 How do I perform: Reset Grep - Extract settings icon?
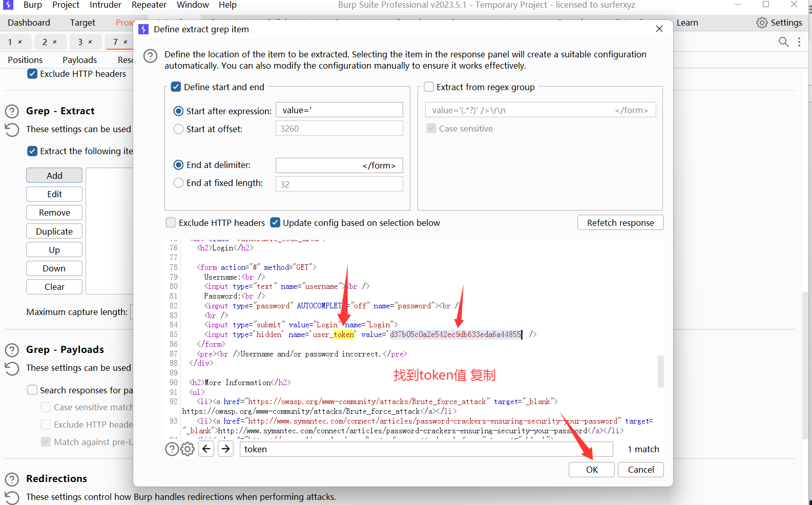12,130
